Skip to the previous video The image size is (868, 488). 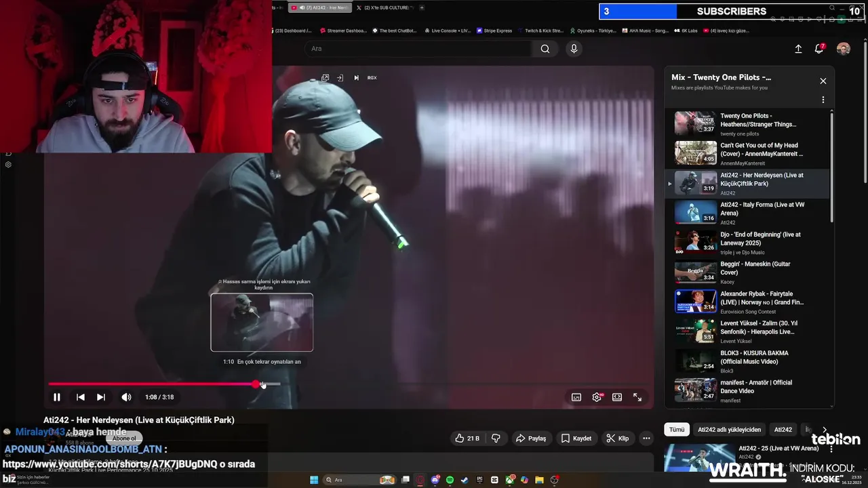pyautogui.click(x=81, y=397)
